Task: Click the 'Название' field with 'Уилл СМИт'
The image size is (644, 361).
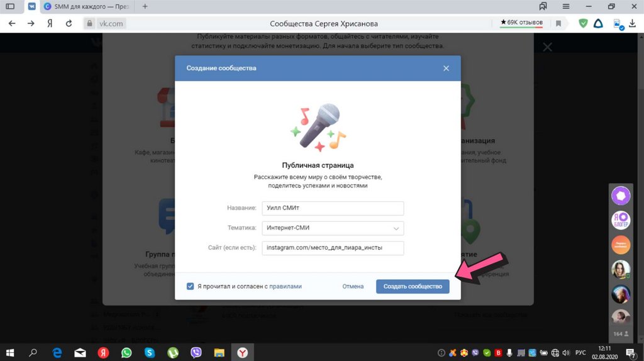Action: click(333, 208)
